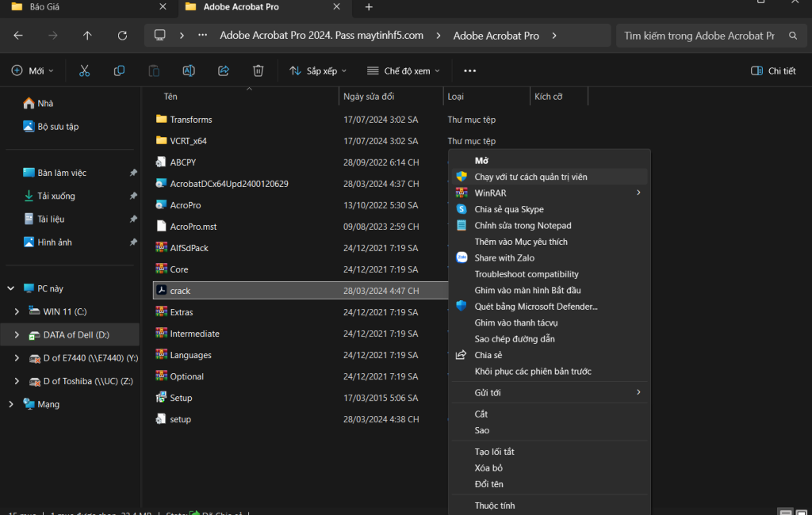Screen dimensions: 812x515
Task: Go back with the left arrow
Action: (18, 36)
